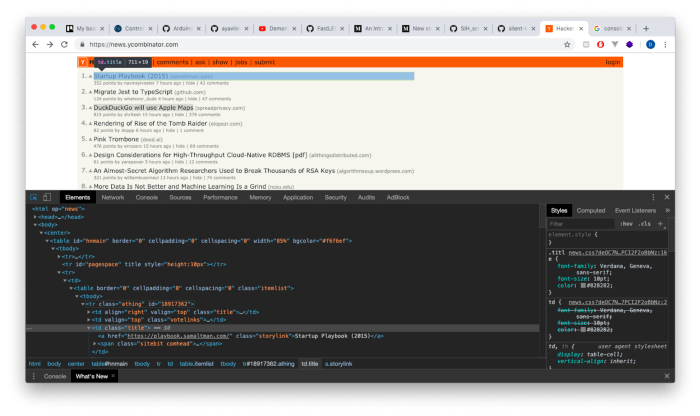Close the DevTools panel
700x416 pixels.
(x=667, y=197)
